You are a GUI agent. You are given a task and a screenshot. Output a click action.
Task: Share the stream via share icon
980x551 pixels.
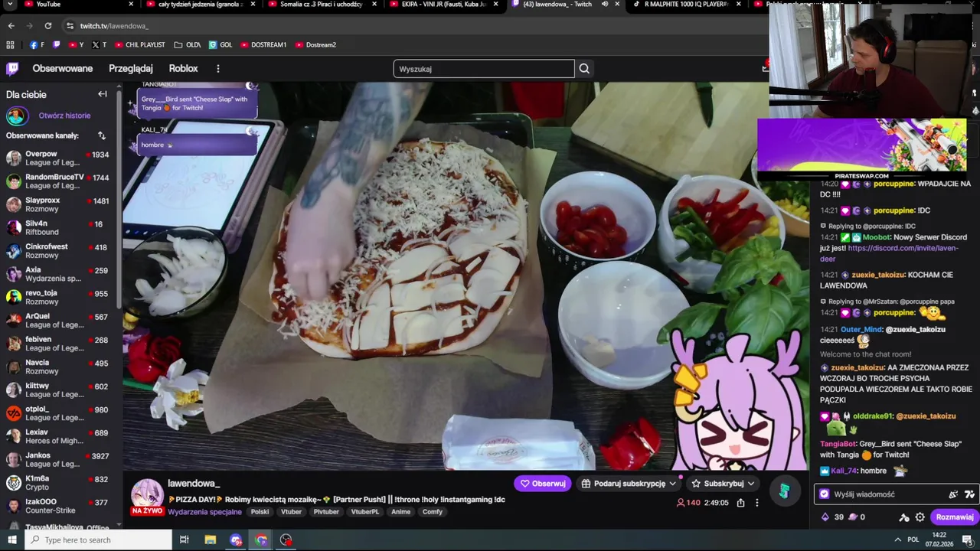click(x=740, y=503)
